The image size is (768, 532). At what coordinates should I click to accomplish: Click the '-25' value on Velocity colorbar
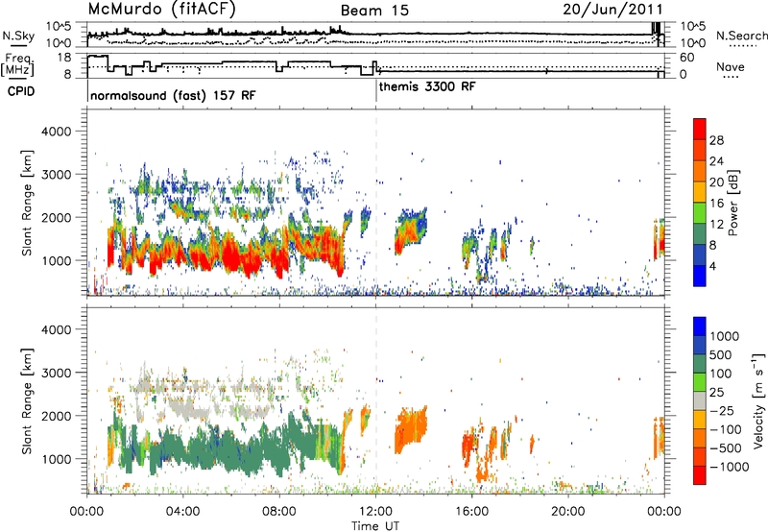[x=721, y=411]
